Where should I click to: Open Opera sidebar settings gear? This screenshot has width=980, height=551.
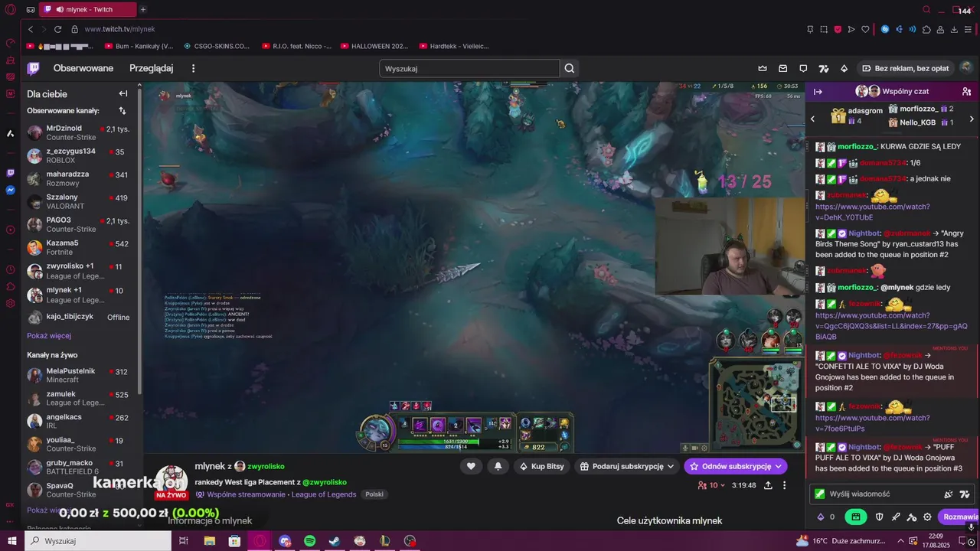11,303
